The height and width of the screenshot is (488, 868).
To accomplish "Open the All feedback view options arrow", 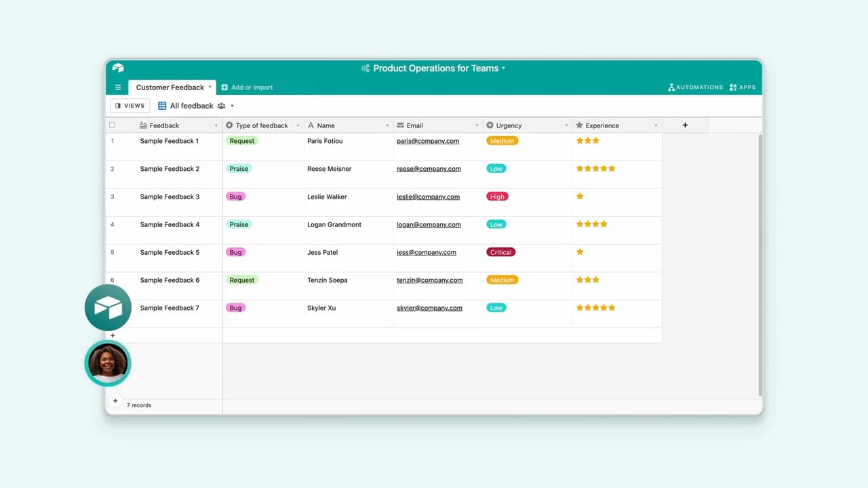I will 233,106.
